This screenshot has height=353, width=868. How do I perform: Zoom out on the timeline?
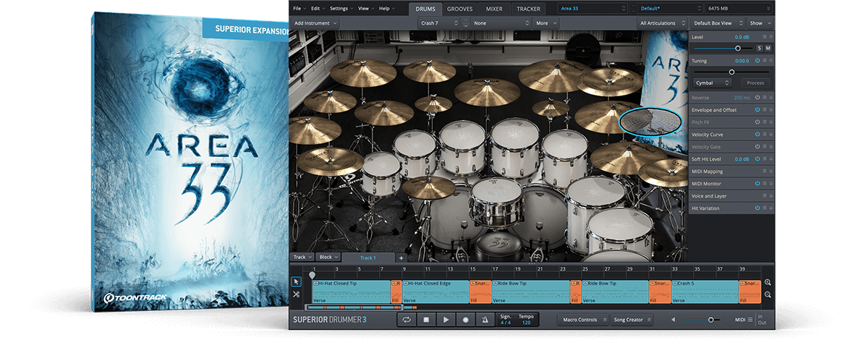click(x=767, y=295)
